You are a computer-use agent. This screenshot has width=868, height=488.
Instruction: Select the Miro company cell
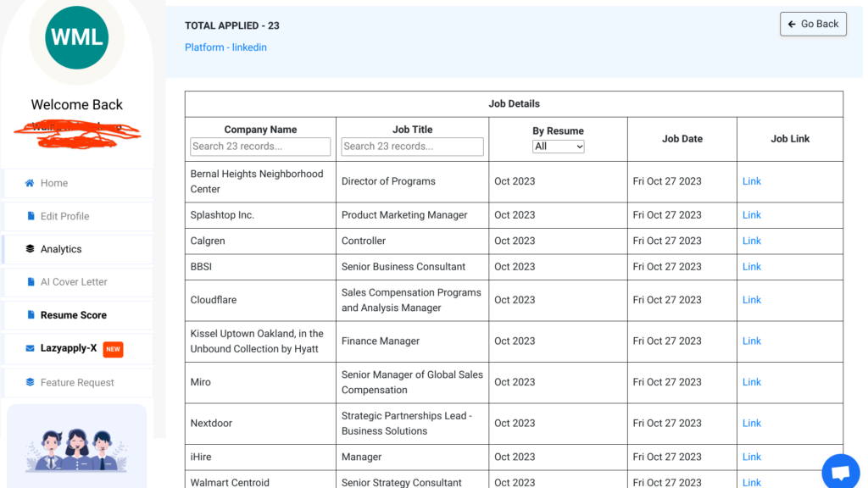point(260,382)
